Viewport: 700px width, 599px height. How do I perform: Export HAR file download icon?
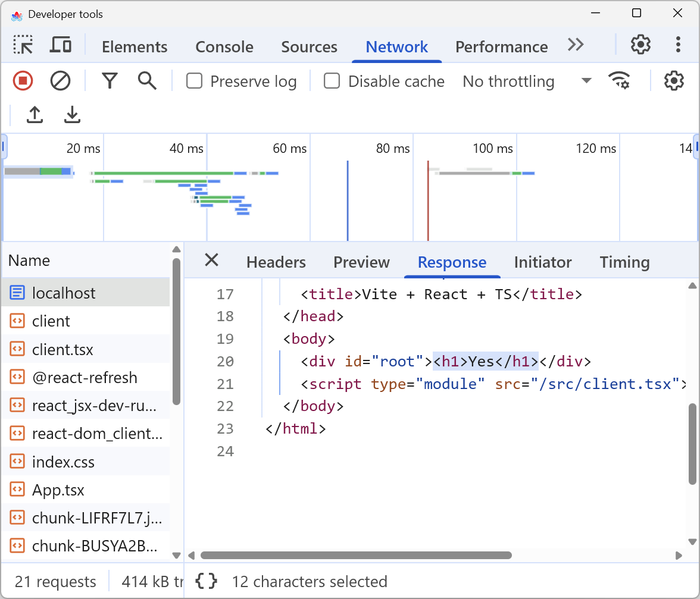click(72, 115)
